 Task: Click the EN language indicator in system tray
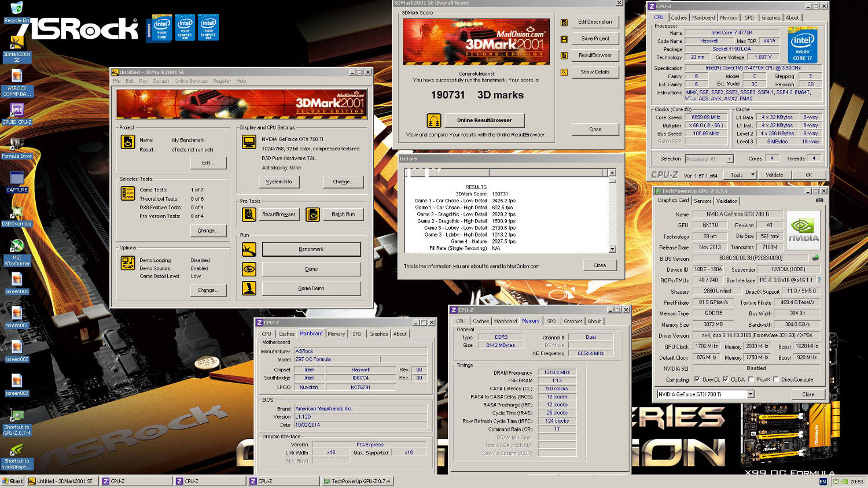[x=823, y=481]
